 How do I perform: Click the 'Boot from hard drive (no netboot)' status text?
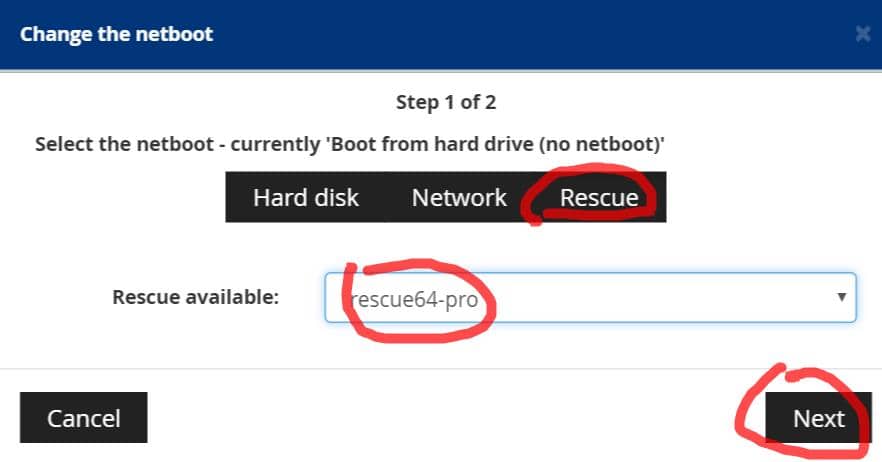coord(495,144)
